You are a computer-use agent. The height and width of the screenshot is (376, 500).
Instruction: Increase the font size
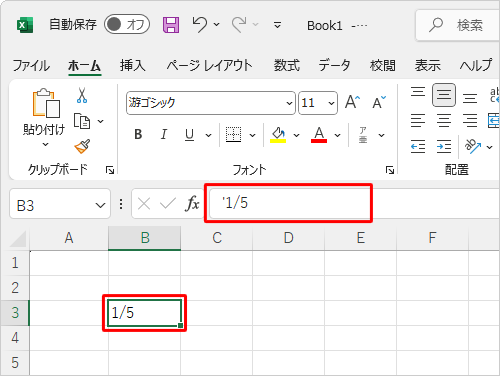(x=353, y=102)
